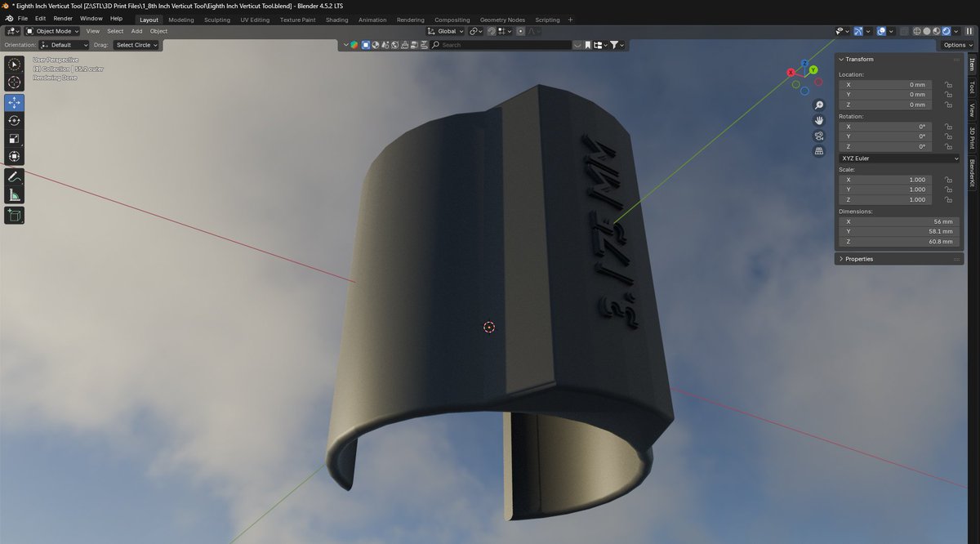Open the editor type dropdown
The height and width of the screenshot is (544, 980).
13,31
